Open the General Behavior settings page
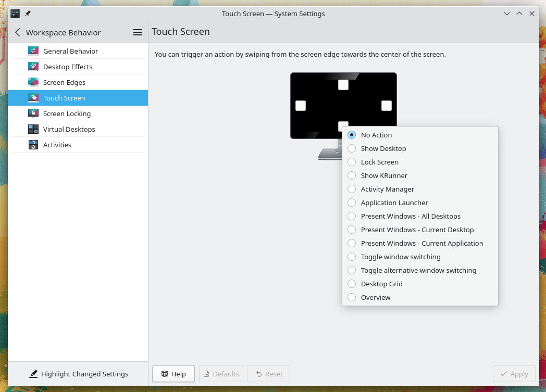This screenshot has width=546, height=392. pyautogui.click(x=78, y=51)
